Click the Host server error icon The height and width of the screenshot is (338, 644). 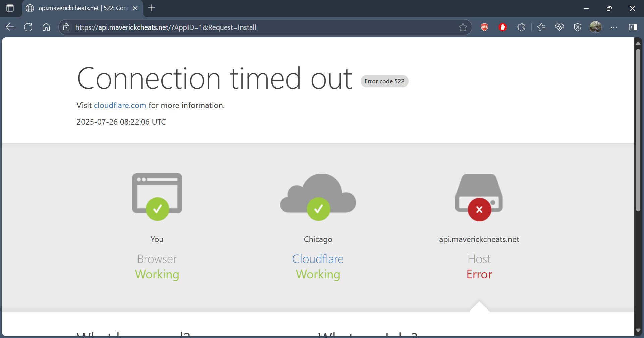479,198
